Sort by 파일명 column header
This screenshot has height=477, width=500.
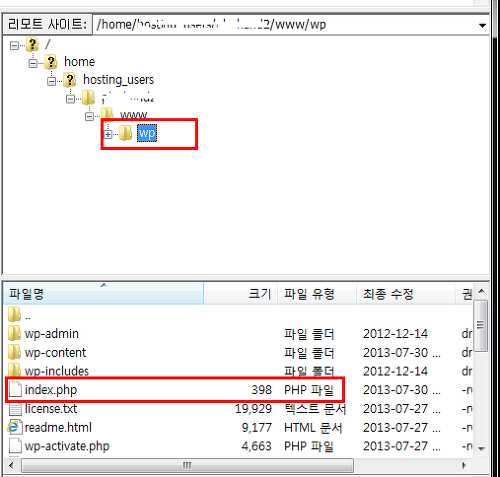point(103,294)
